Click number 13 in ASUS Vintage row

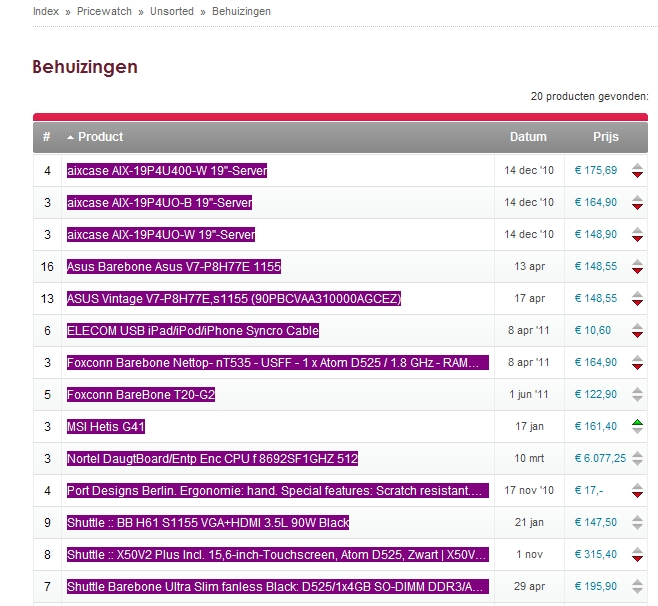pos(47,298)
